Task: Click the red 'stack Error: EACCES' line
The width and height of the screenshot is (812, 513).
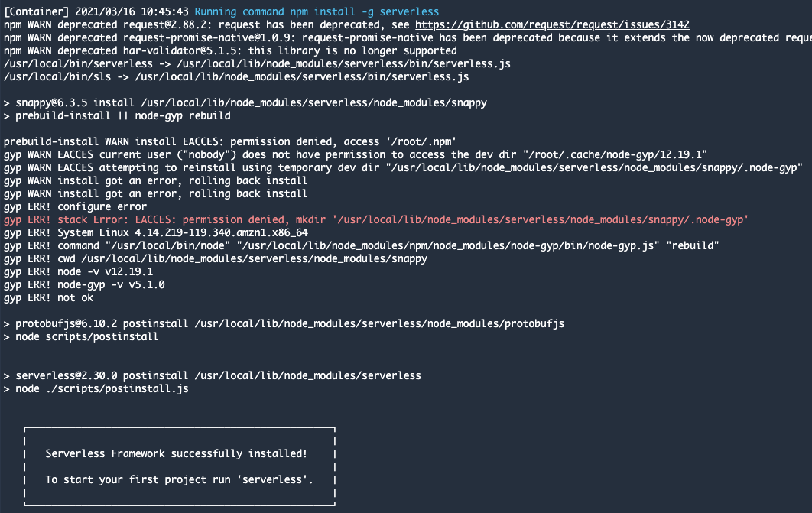Action: [x=376, y=219]
